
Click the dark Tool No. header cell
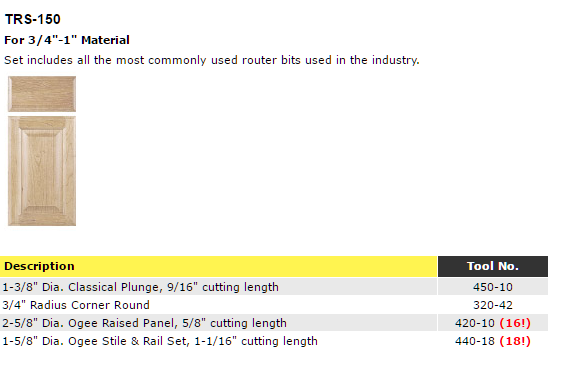(493, 266)
